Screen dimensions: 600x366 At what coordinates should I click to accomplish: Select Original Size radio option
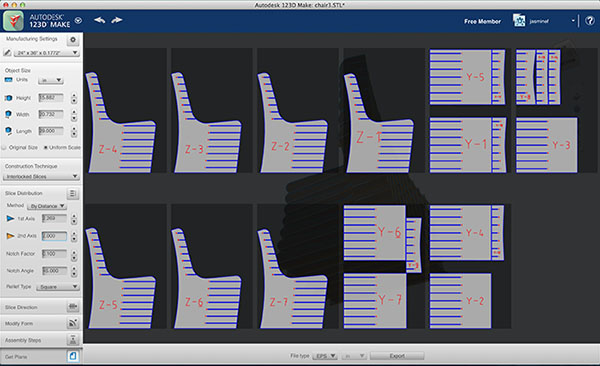pos(4,147)
